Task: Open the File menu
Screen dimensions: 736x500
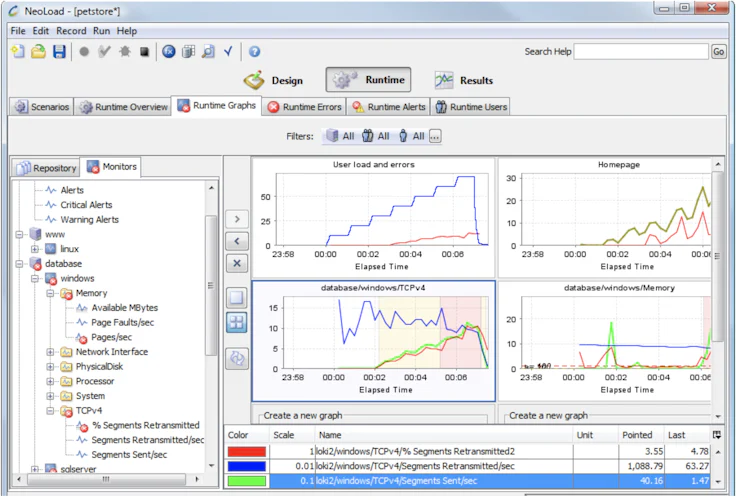Action: coord(18,31)
